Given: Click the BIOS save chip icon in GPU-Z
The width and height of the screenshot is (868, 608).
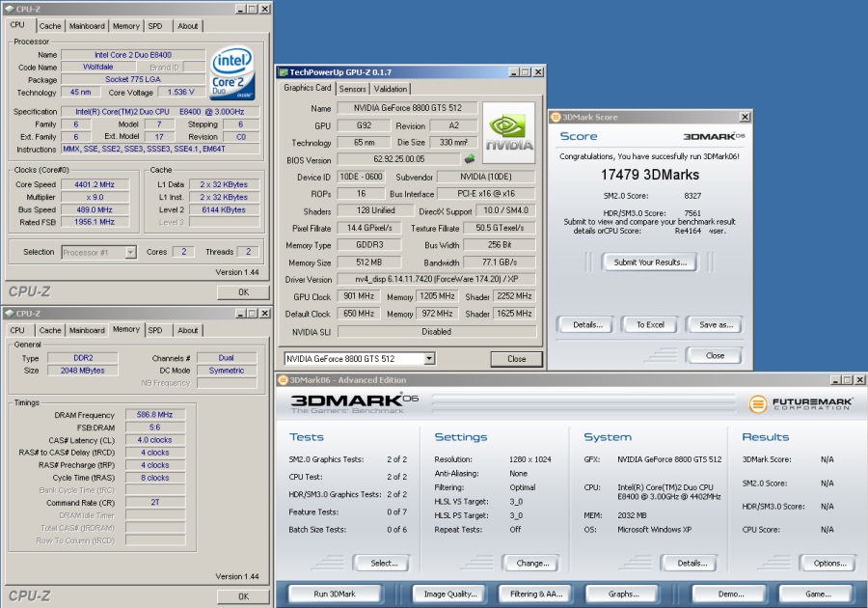Looking at the screenshot, I should 470,159.
